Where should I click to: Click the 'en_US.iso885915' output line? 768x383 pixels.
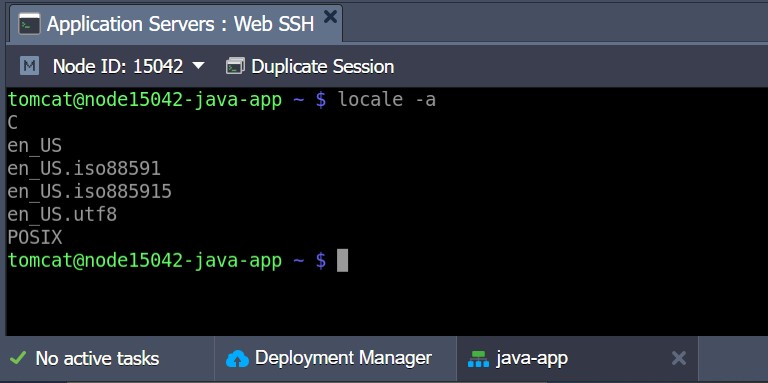point(90,192)
